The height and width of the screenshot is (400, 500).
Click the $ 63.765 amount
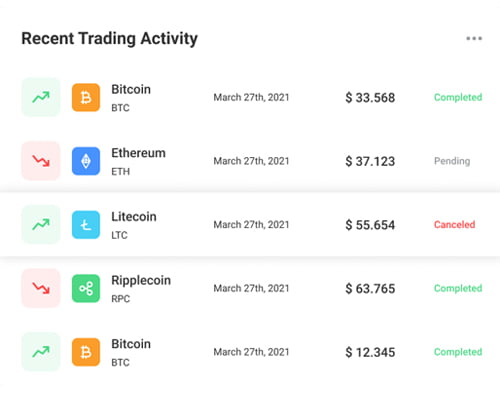tap(370, 289)
